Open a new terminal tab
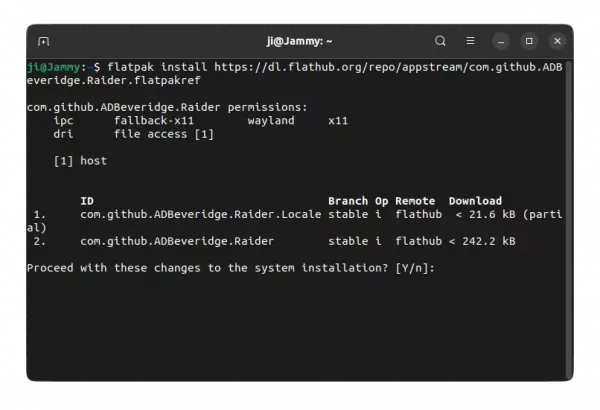Image resolution: width=600 pixels, height=410 pixels. coord(44,41)
